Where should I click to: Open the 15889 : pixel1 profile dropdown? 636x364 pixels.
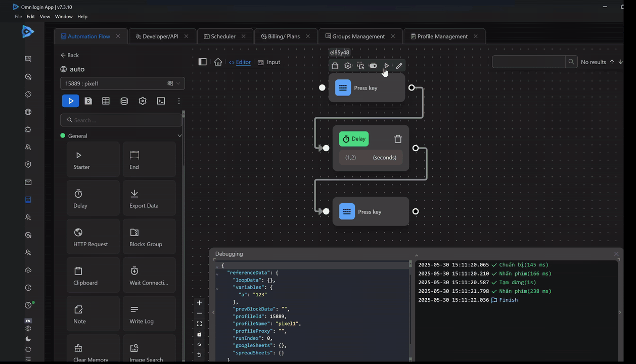coord(122,83)
